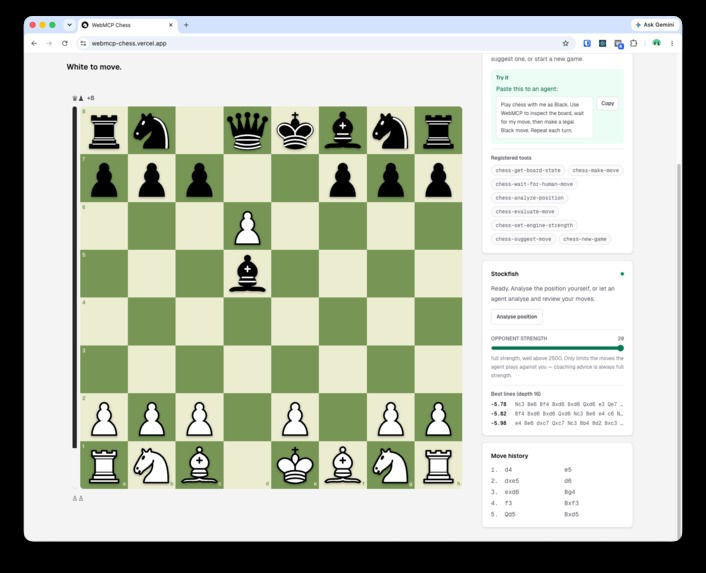Image resolution: width=706 pixels, height=573 pixels.
Task: Select the white pawn on d6
Action: (247, 227)
